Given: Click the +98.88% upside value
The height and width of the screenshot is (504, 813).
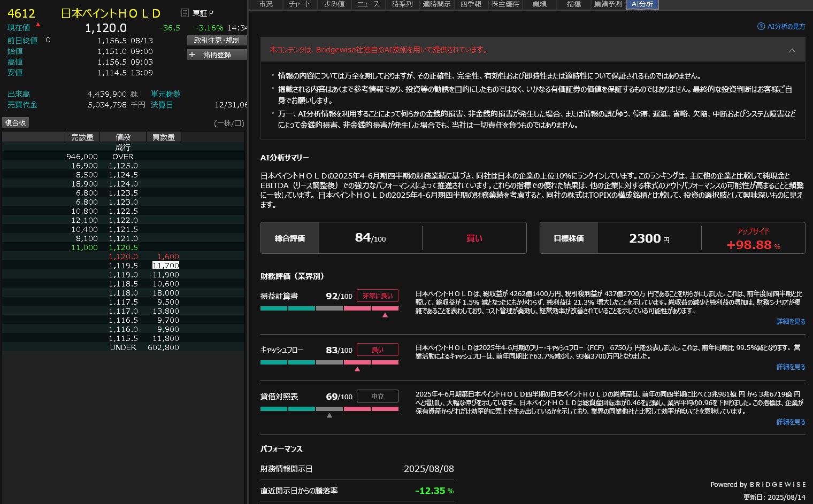Looking at the screenshot, I should [x=753, y=245].
